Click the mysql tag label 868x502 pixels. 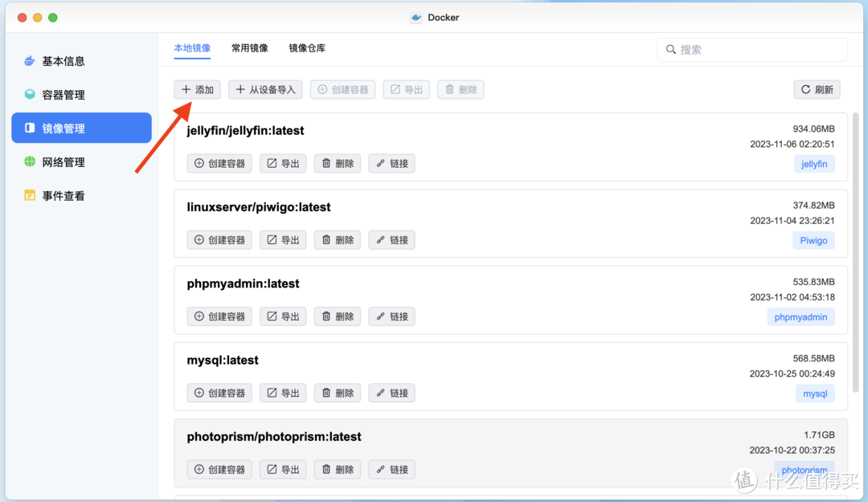point(816,394)
